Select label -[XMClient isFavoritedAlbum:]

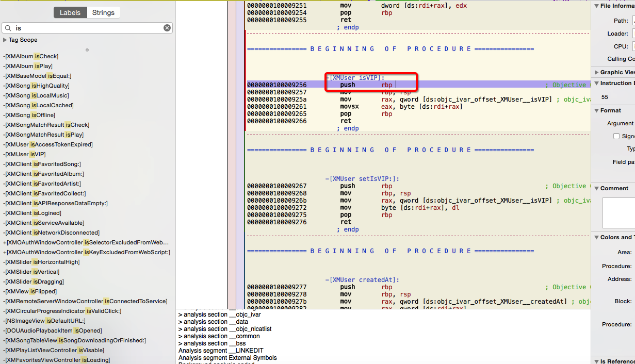click(x=43, y=174)
